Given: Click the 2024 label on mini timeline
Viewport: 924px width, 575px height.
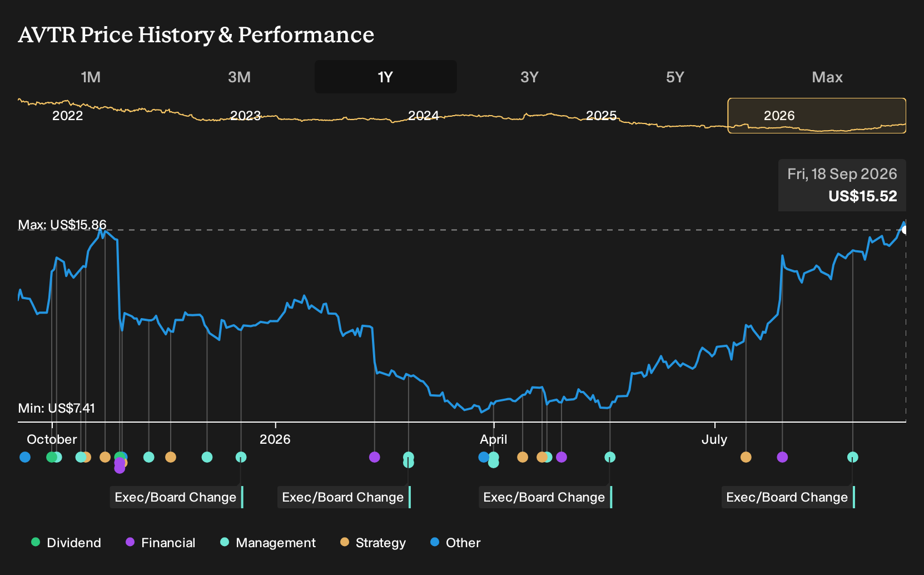Looking at the screenshot, I should click(x=423, y=116).
